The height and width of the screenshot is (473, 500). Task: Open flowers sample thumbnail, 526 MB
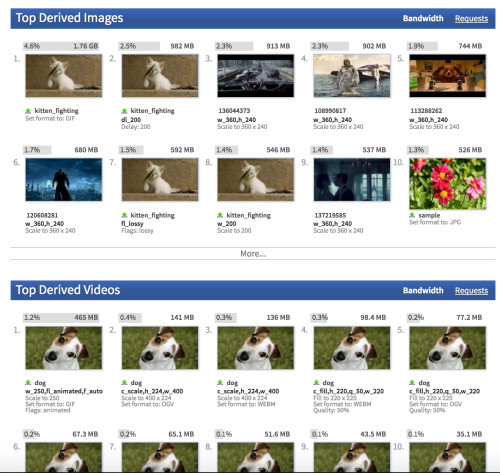point(448,184)
